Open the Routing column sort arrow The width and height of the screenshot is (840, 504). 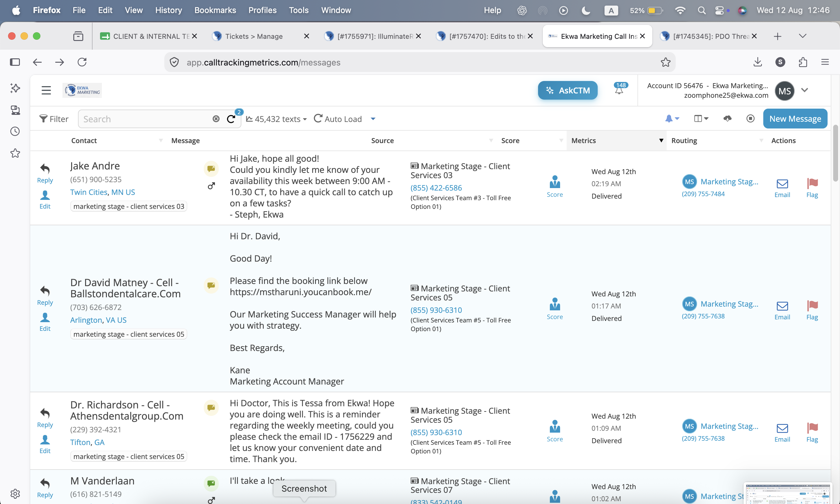761,141
